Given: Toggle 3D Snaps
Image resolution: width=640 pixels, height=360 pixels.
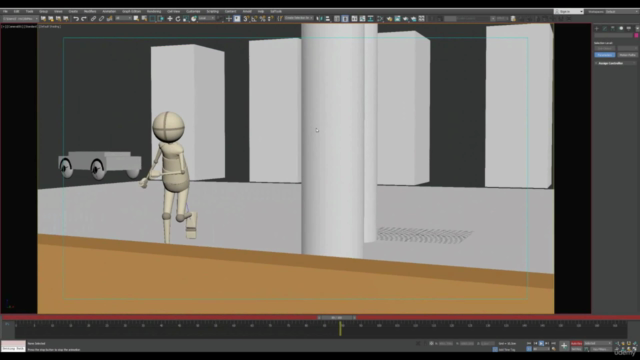Looking at the screenshot, I should tap(246, 19).
